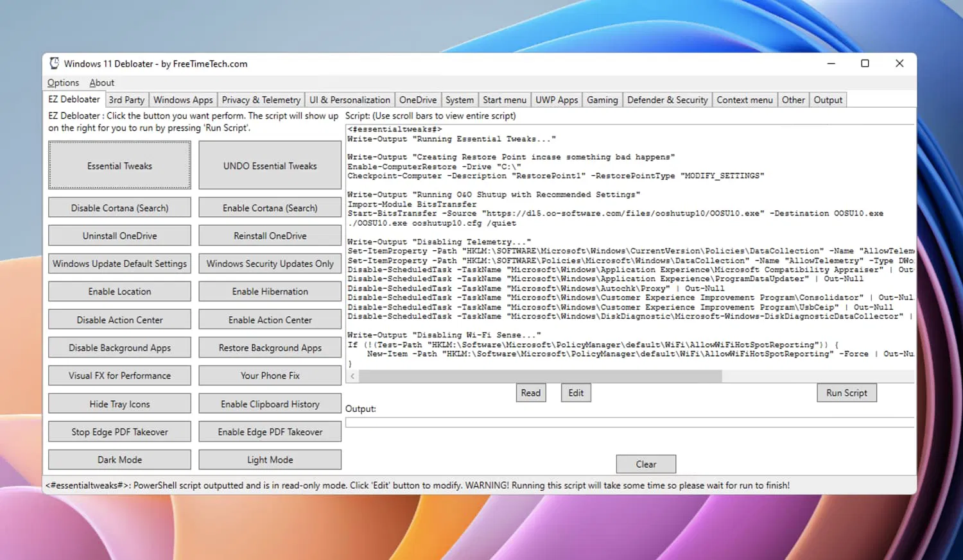This screenshot has width=963, height=560.
Task: Click the status bar warning message
Action: tap(417, 485)
